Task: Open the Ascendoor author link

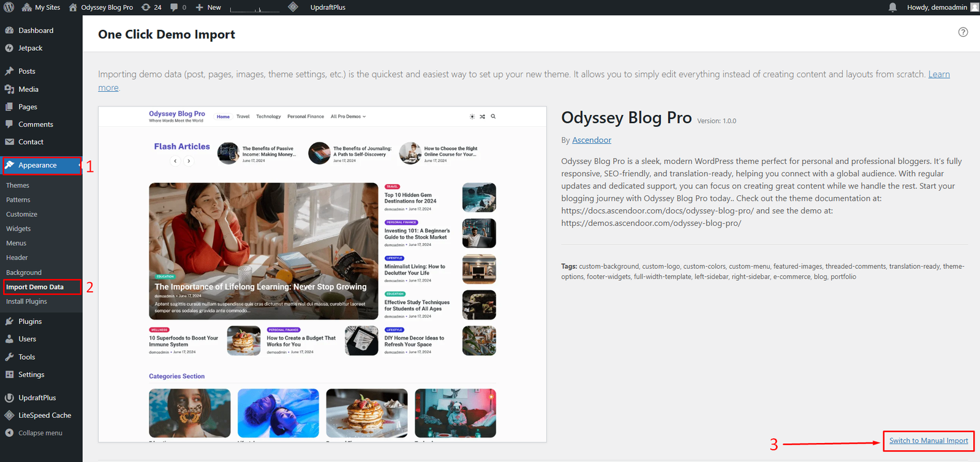Action: click(592, 140)
